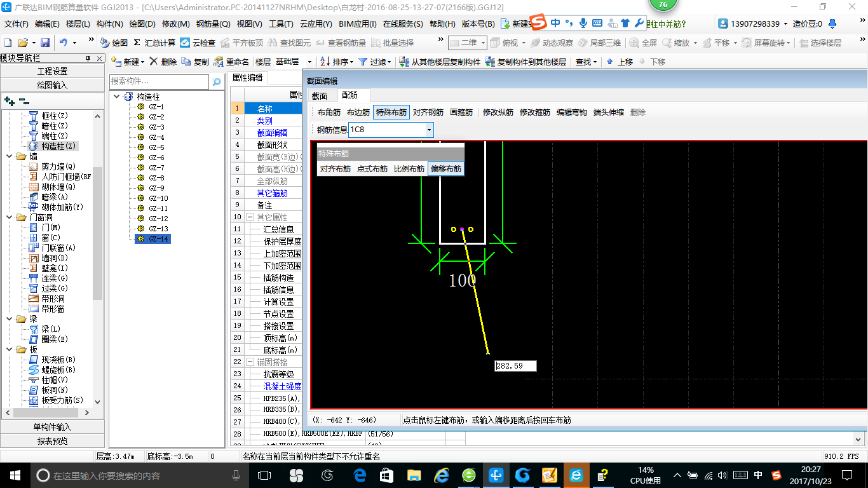Open the 排序 sort options

click(x=336, y=62)
